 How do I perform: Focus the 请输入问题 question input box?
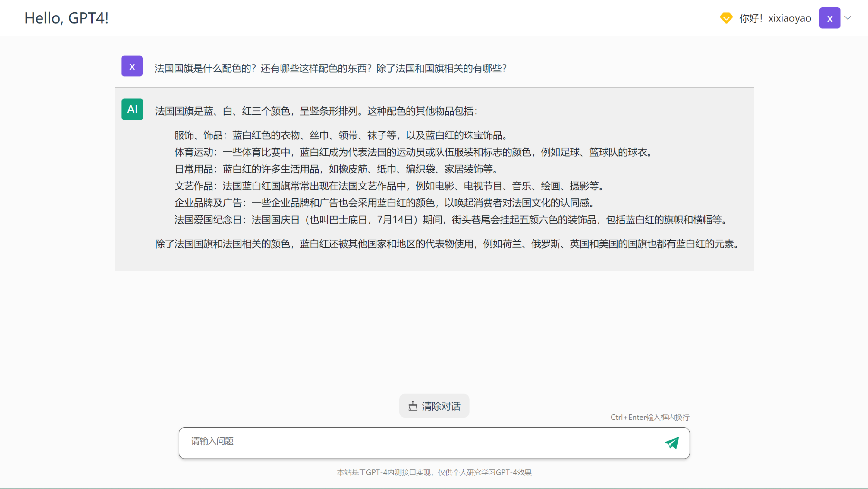point(434,443)
